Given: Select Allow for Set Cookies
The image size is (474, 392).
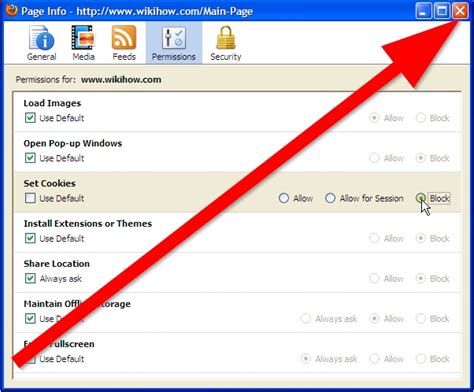Looking at the screenshot, I should tap(284, 198).
